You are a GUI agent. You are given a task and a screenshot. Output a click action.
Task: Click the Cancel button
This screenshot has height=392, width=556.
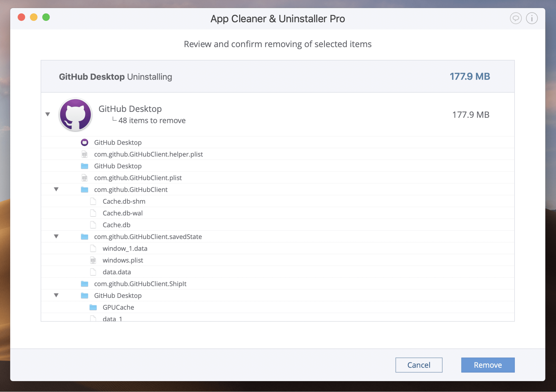click(x=419, y=365)
